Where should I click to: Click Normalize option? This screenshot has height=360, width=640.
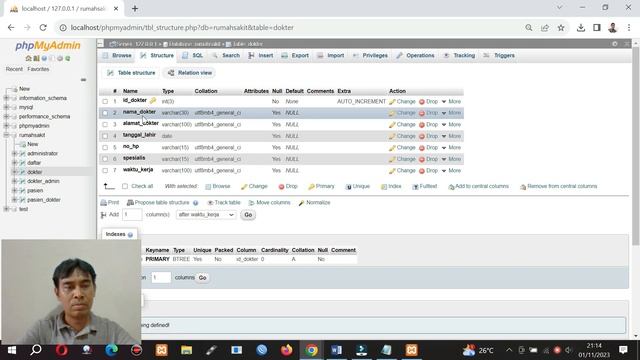tap(314, 202)
